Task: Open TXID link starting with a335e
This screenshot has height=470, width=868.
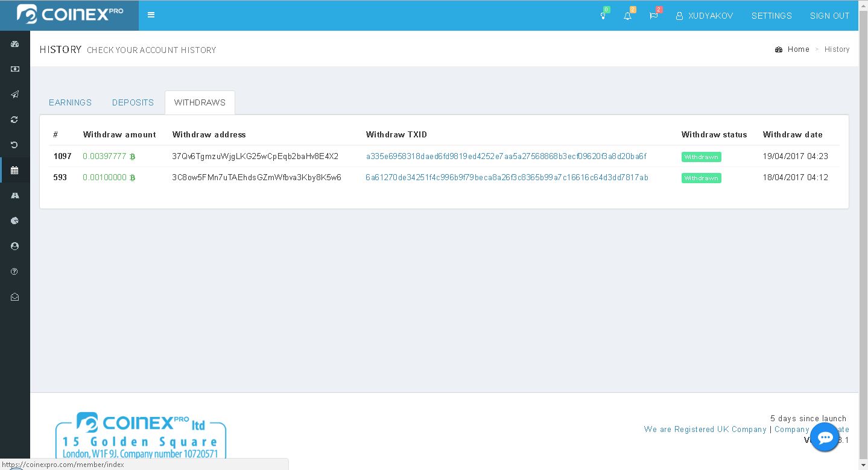Action: coord(506,156)
